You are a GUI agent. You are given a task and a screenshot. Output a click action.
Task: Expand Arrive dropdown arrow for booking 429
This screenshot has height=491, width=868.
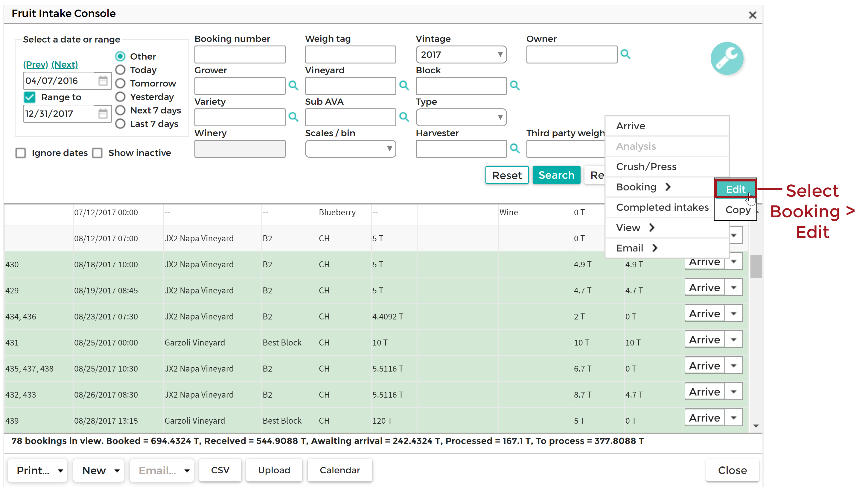(x=734, y=287)
